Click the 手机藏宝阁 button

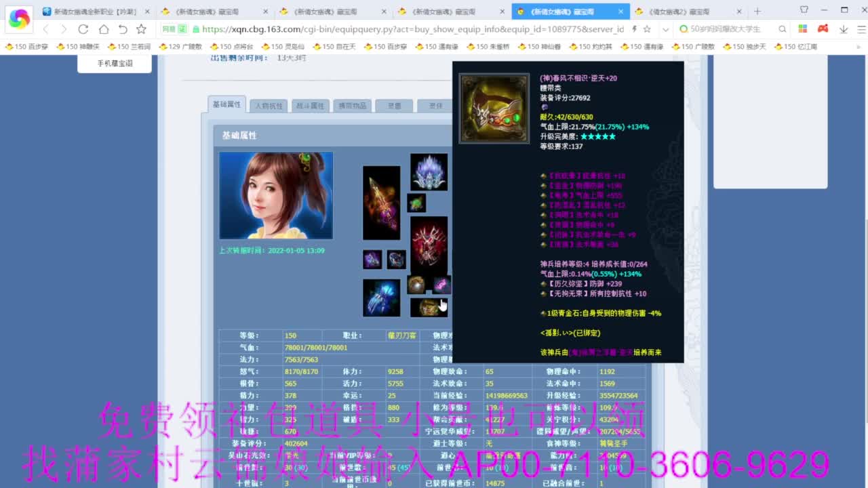pyautogui.click(x=115, y=63)
